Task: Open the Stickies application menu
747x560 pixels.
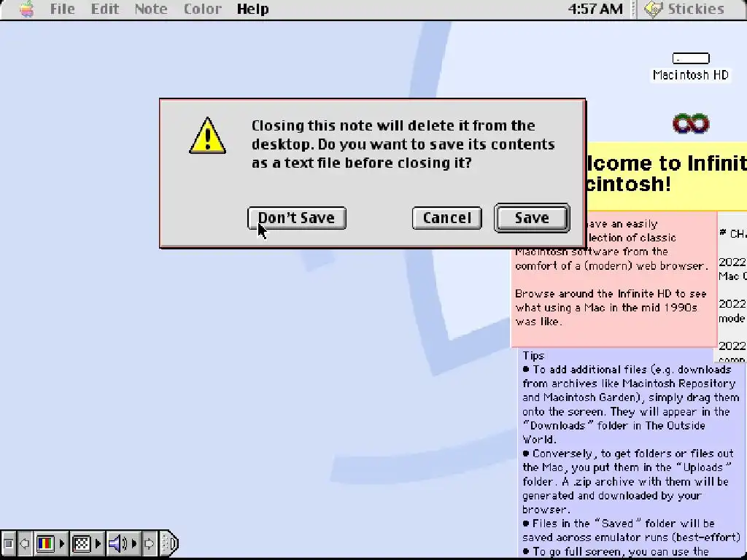Action: (684, 9)
